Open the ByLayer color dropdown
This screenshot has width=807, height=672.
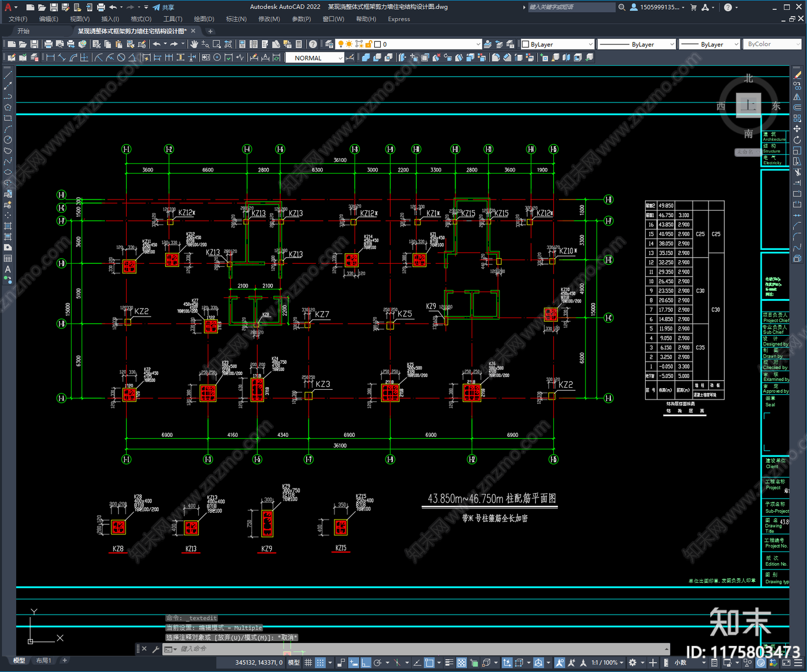(557, 44)
